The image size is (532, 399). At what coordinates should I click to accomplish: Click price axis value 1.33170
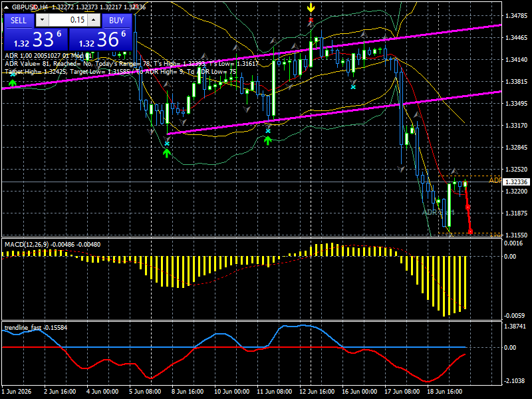click(517, 126)
